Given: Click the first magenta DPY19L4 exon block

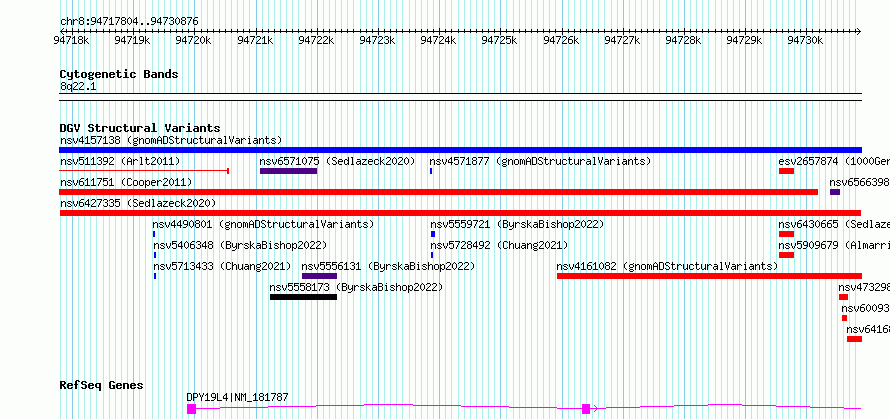Looking at the screenshot, I should (191, 409).
